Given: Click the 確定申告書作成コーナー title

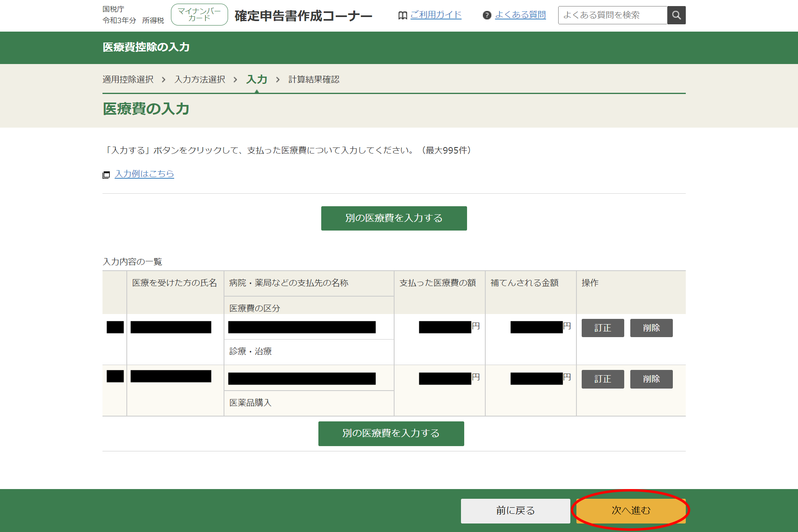Looking at the screenshot, I should pyautogui.click(x=303, y=16).
